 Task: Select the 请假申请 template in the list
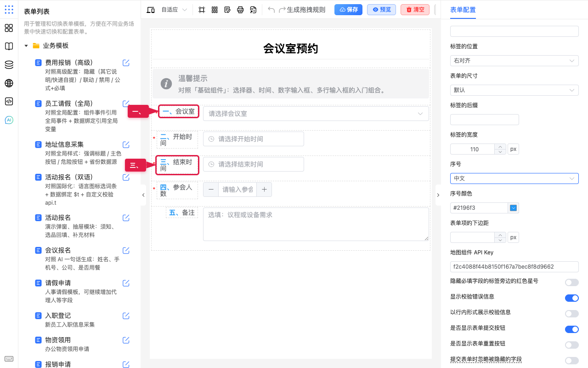coord(58,283)
